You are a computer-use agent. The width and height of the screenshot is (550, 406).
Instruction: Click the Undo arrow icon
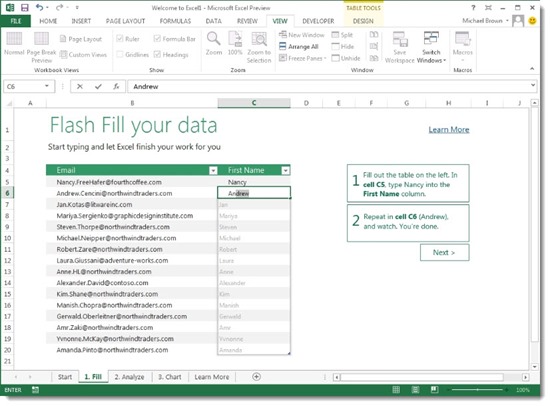tap(40, 7)
